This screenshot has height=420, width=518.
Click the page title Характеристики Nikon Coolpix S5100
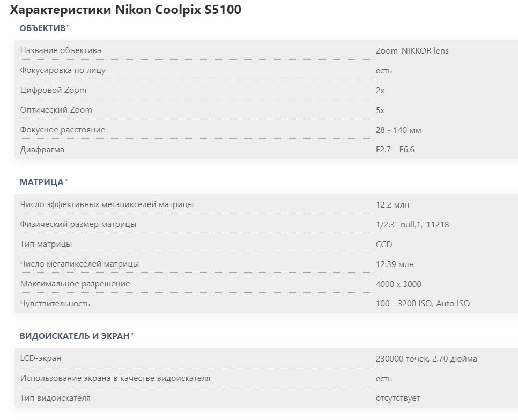(125, 10)
